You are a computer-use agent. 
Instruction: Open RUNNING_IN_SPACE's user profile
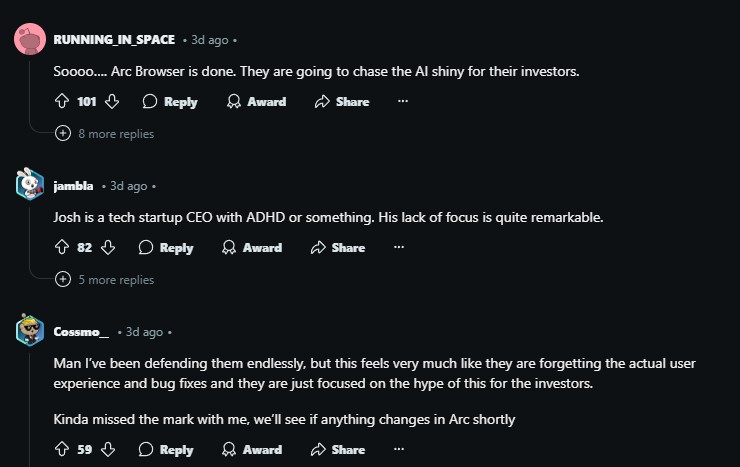pos(114,40)
